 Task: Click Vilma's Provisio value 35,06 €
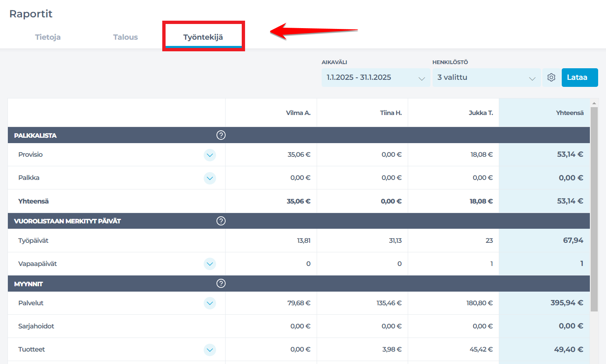pyautogui.click(x=299, y=155)
